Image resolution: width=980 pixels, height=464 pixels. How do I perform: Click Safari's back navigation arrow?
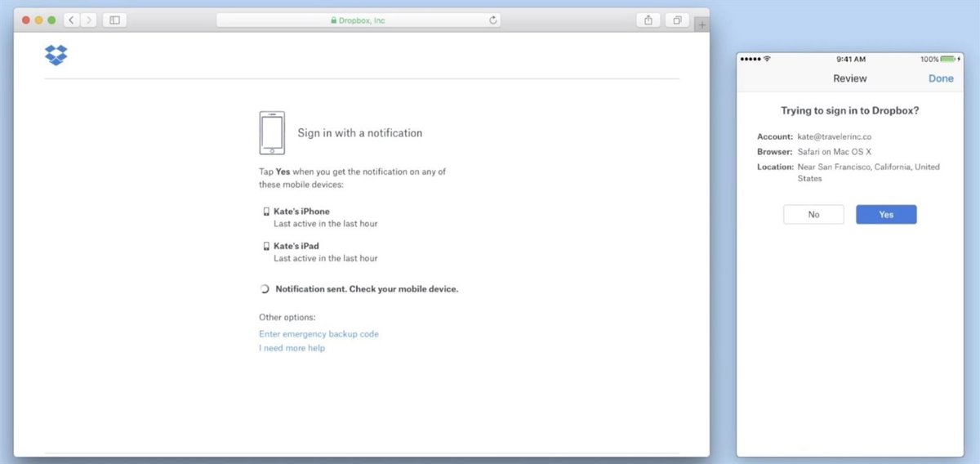[71, 20]
